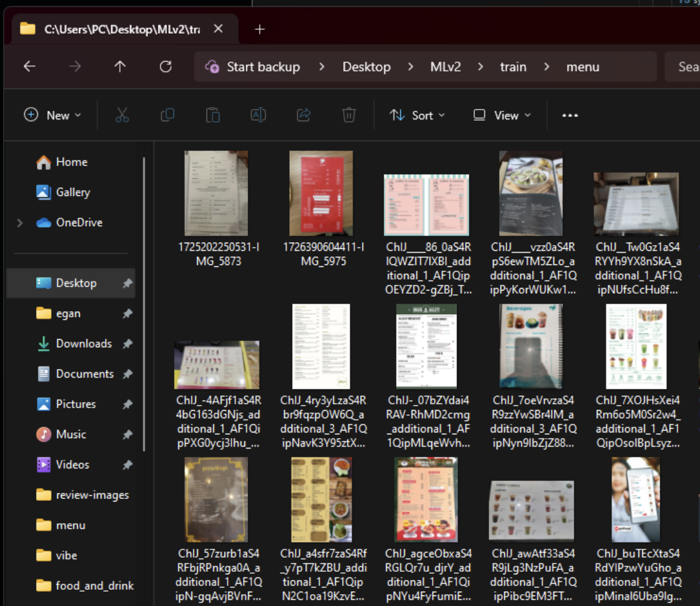This screenshot has width=700, height=606.
Task: Refresh the current folder view
Action: (165, 67)
